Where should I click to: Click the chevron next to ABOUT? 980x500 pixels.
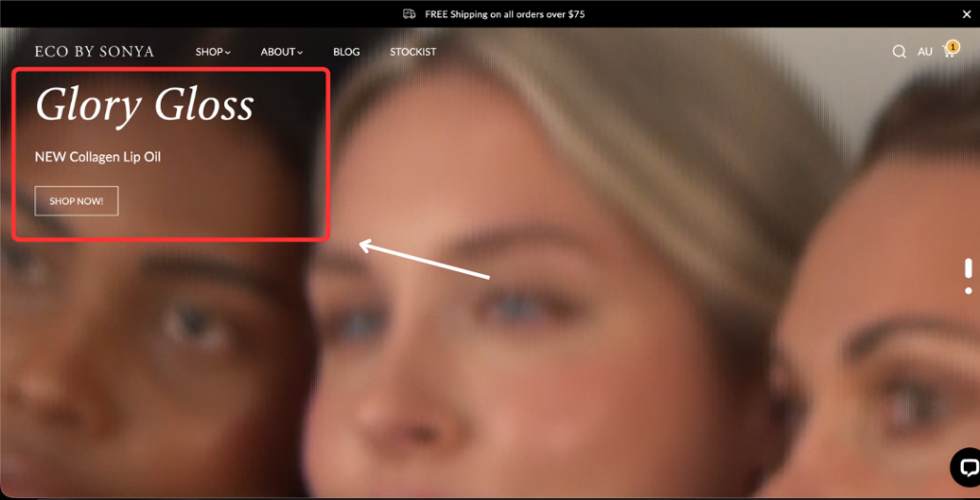click(x=300, y=53)
